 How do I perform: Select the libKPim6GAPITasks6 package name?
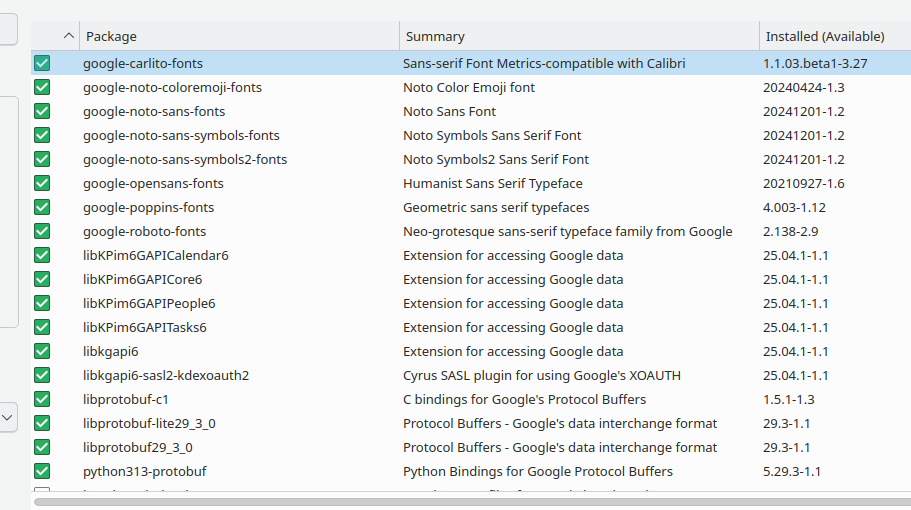tap(145, 328)
